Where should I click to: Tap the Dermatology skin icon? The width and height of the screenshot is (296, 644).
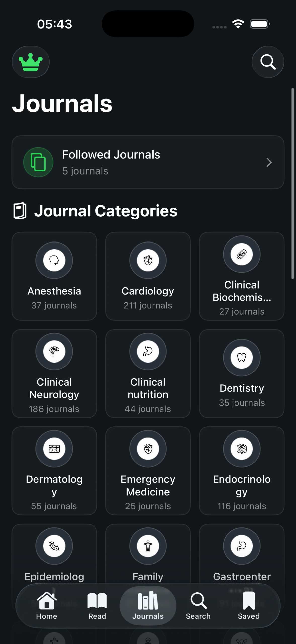pos(54,449)
